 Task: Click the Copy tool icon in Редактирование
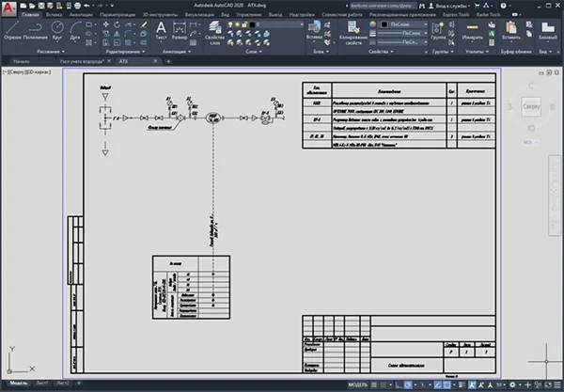coord(106,34)
